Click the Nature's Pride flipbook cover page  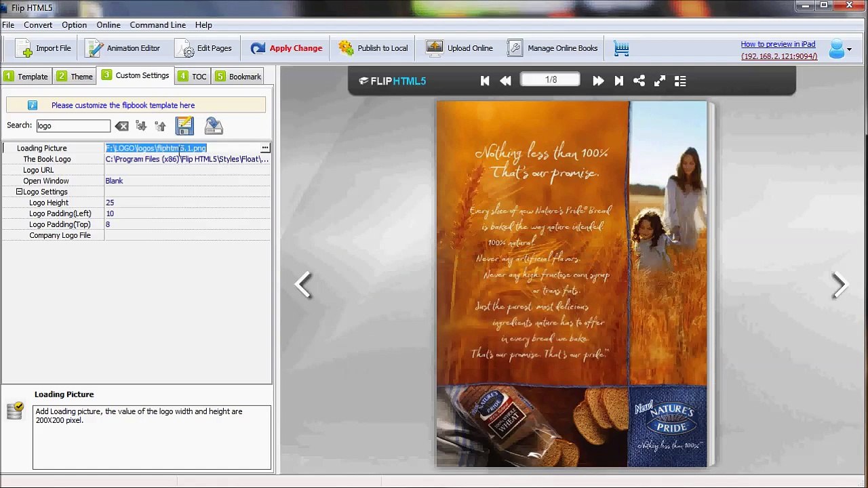(572, 284)
